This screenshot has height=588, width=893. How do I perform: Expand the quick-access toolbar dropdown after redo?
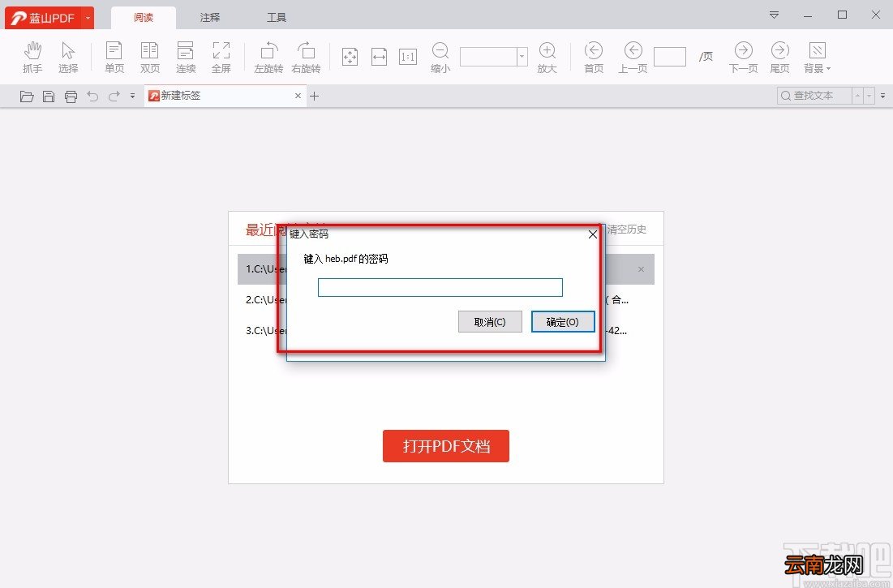(133, 97)
